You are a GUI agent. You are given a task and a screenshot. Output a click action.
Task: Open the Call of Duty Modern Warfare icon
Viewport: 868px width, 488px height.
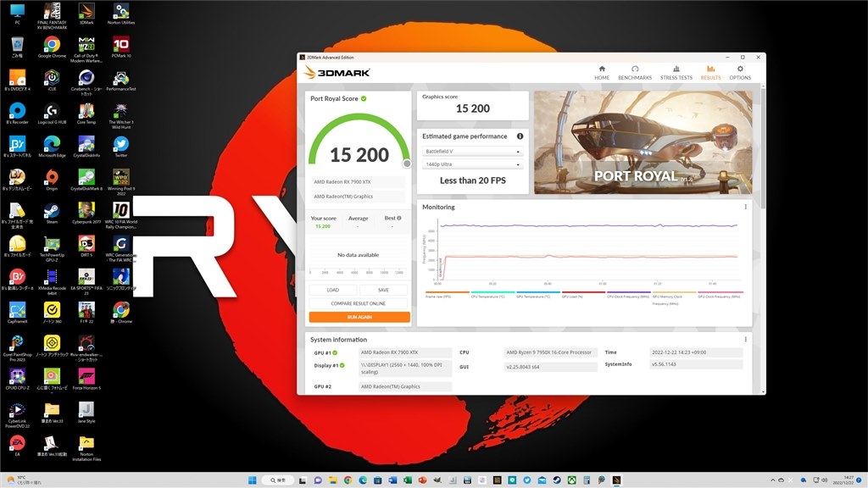coord(86,50)
